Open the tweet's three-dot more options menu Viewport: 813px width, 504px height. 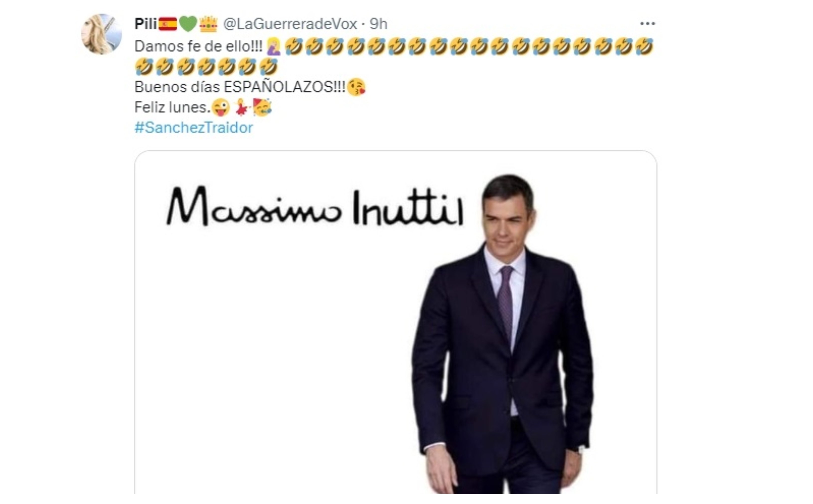(x=647, y=24)
